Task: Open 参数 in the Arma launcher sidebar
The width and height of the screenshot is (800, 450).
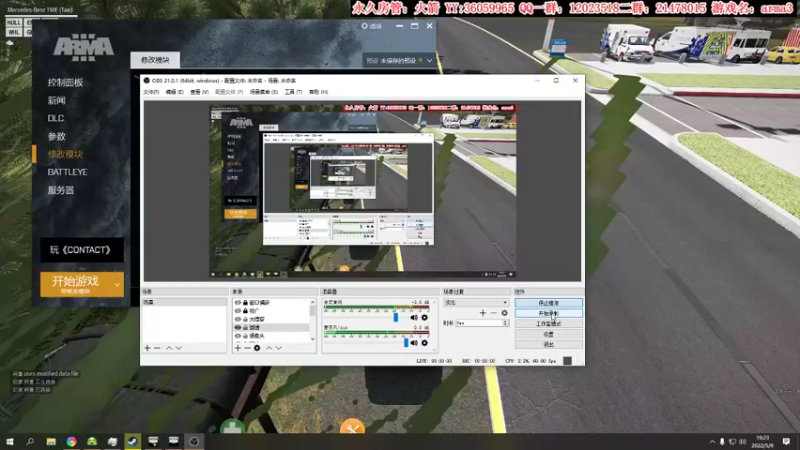Action: 57,136
